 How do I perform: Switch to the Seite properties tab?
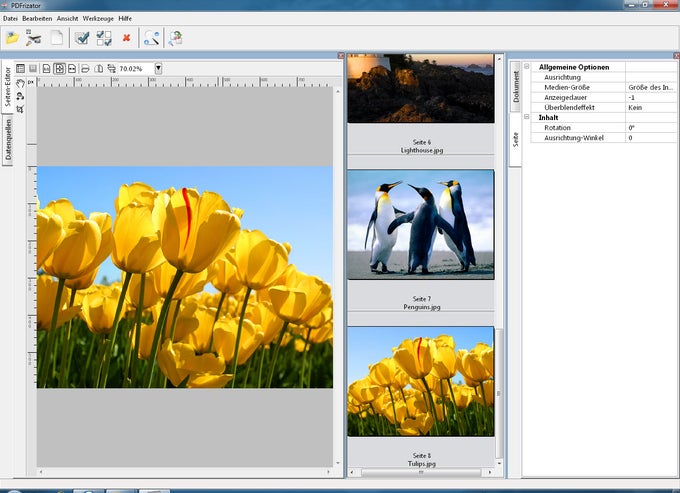[x=515, y=140]
